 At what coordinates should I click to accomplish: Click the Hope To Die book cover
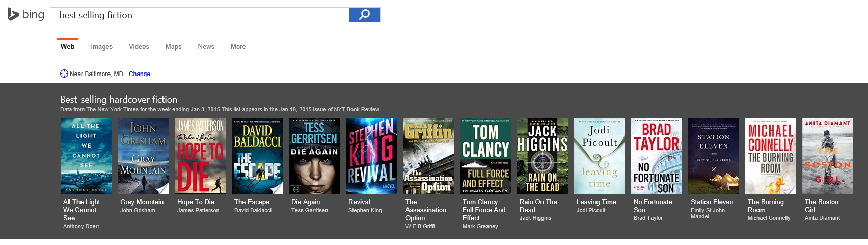(200, 156)
